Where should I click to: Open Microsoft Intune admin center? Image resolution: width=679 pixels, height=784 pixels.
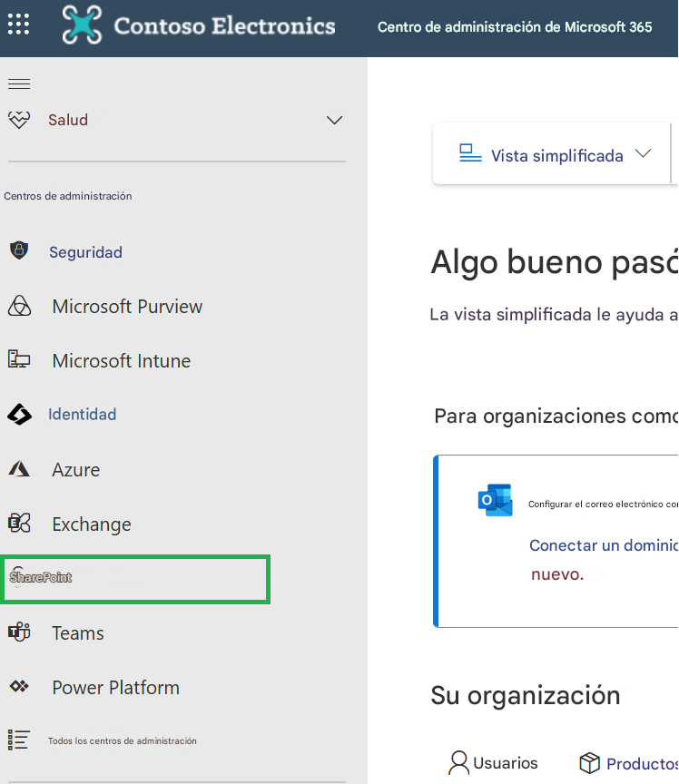point(122,361)
